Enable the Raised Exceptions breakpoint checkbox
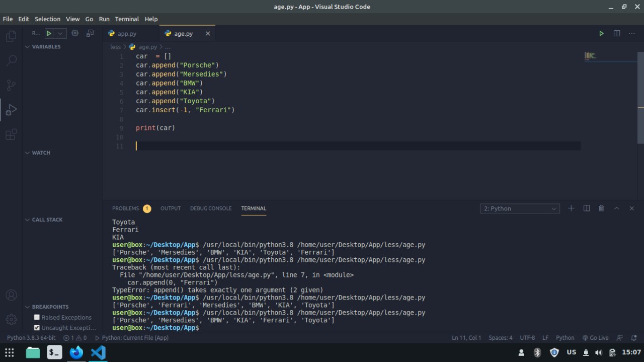Image resolution: width=644 pixels, height=362 pixels. [x=37, y=317]
